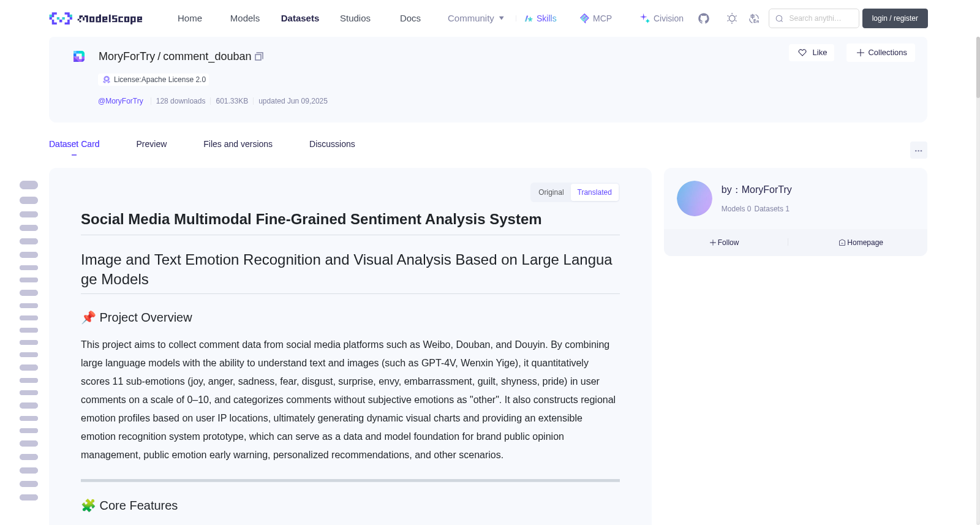Click the by: MoryForTry author name
Image resolution: width=980 pixels, height=525 pixels.
(756, 190)
